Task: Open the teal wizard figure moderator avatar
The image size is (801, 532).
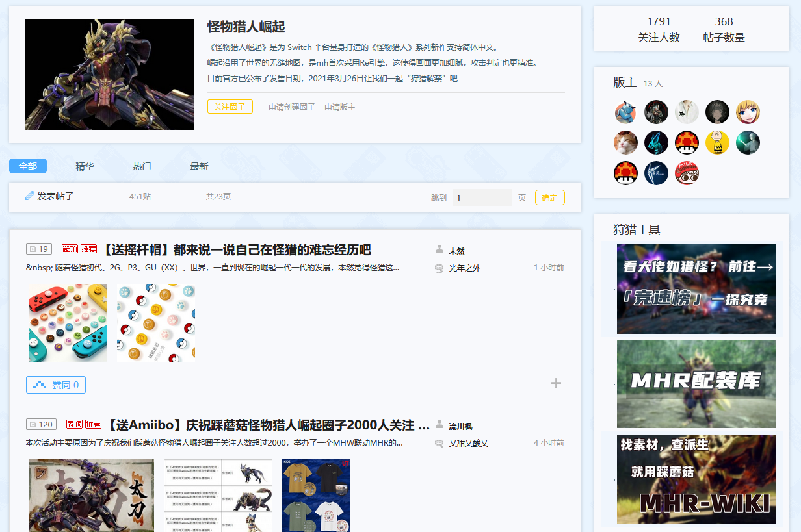Action: pos(748,143)
